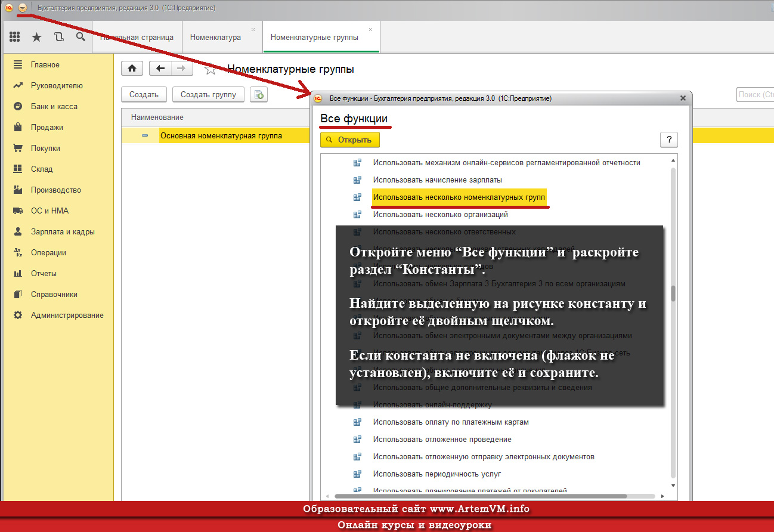Click the horizontal scrollbar in the Все функции list
The image size is (774, 532).
pos(481,496)
